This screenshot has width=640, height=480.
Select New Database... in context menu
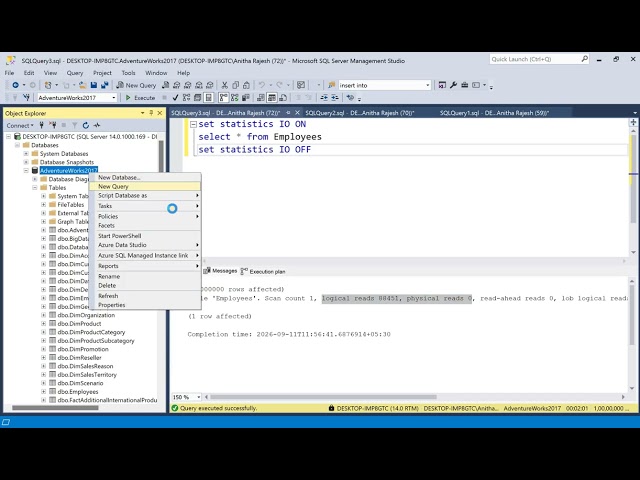click(x=145, y=178)
